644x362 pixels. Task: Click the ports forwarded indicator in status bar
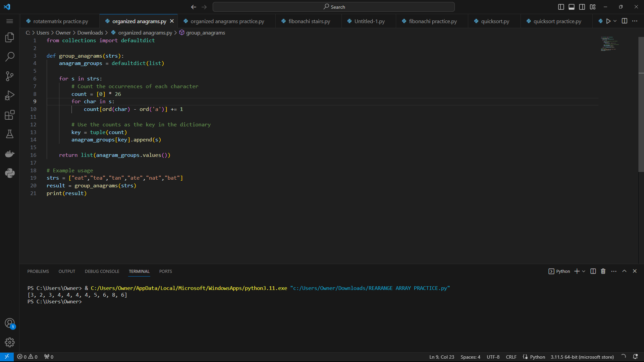tap(49, 357)
